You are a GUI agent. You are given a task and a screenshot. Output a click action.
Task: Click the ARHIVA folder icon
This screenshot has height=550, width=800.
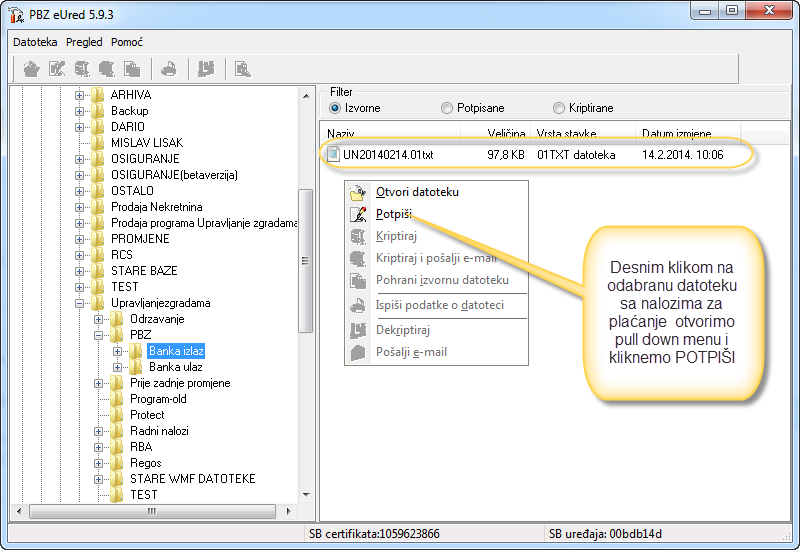[97, 95]
